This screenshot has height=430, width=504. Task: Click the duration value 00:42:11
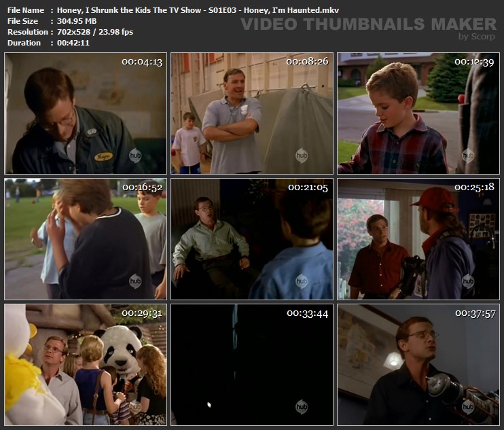tap(73, 43)
